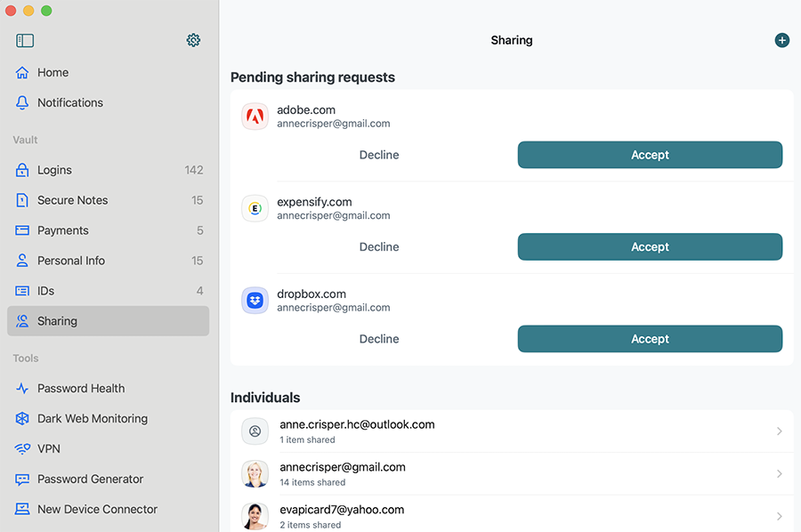Accept the adobe.com sharing request

click(x=650, y=155)
